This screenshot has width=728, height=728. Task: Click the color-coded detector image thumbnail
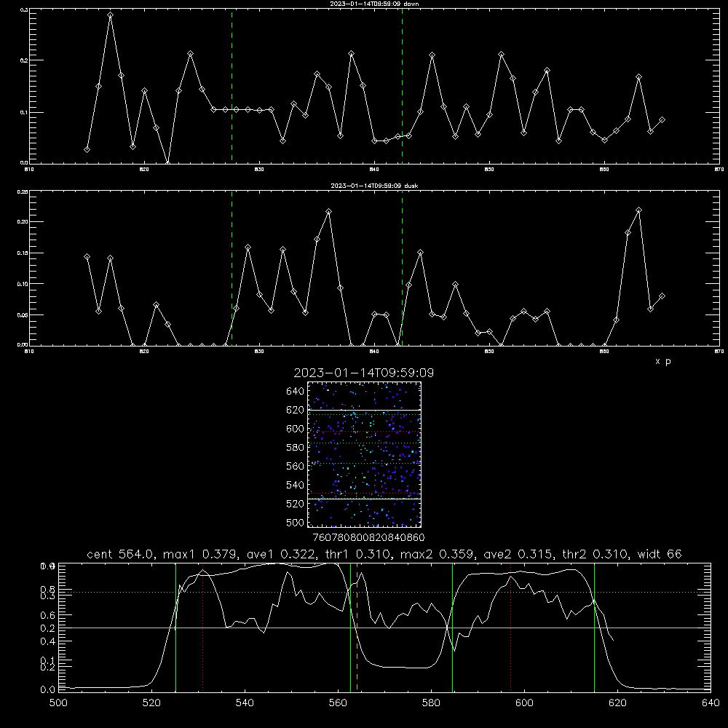tap(364, 454)
